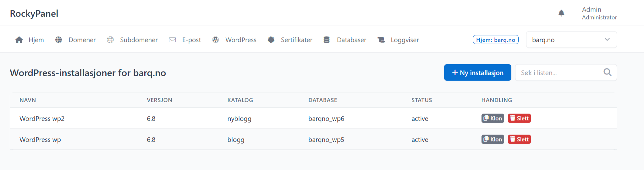Screen dimensions: 644x170
Task: Click the WordPress logo icon
Action: pos(216,40)
